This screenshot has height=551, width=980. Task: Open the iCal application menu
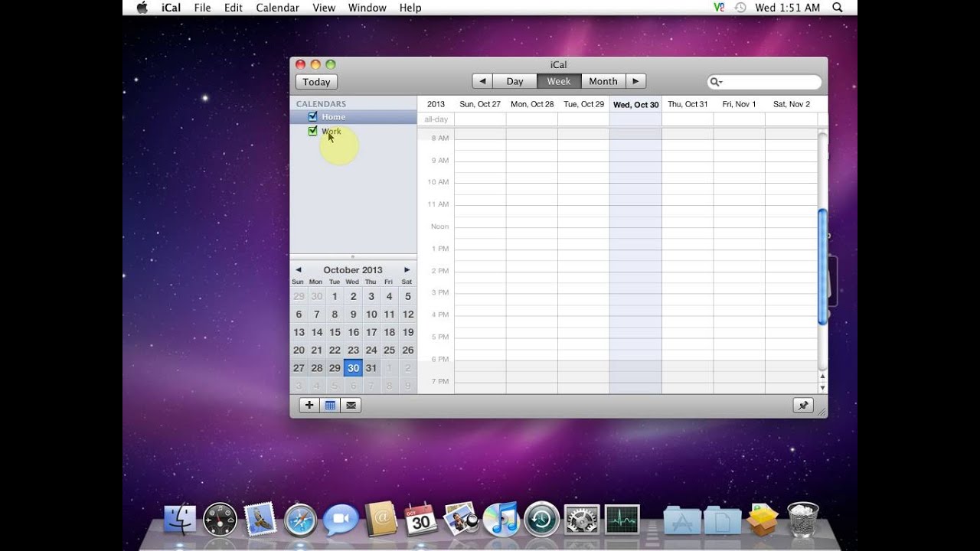(171, 8)
